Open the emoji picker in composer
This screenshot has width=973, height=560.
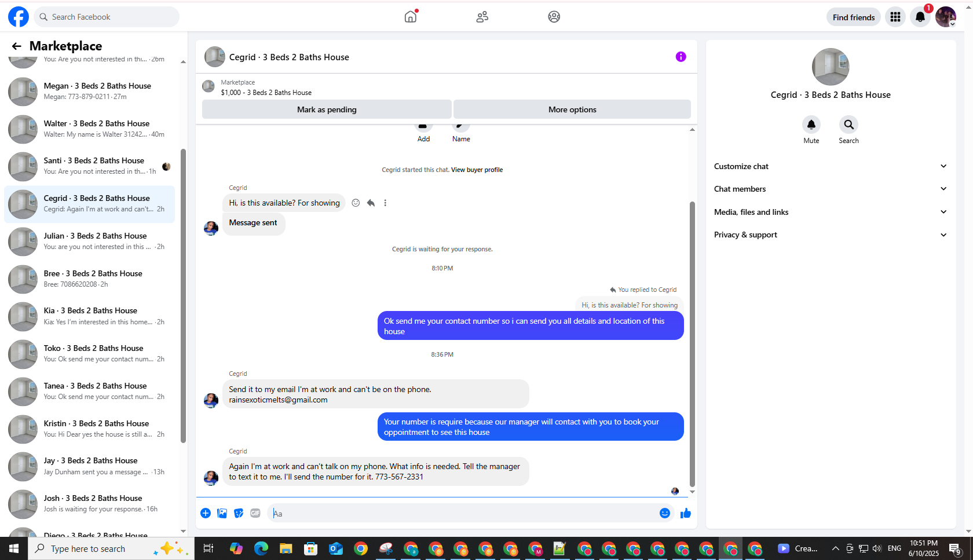(665, 513)
